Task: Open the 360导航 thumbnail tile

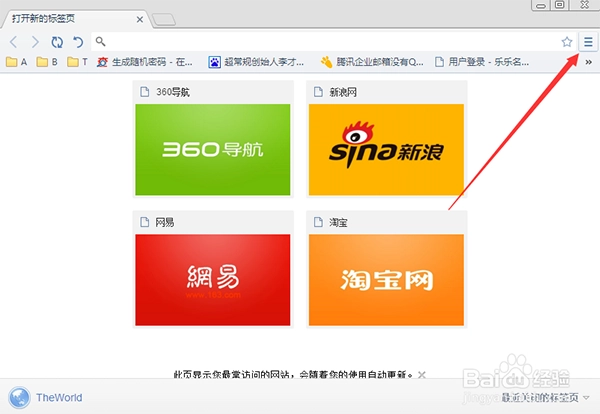Action: tap(213, 149)
